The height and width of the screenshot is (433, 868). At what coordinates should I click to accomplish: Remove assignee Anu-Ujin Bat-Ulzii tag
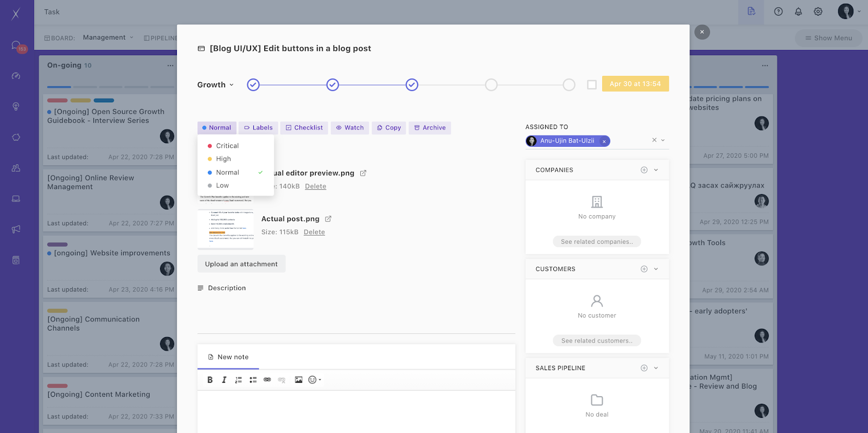pos(604,141)
